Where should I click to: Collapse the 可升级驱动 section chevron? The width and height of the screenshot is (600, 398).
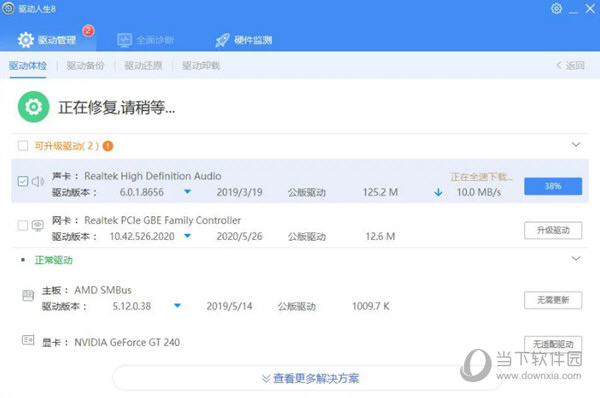[576, 145]
